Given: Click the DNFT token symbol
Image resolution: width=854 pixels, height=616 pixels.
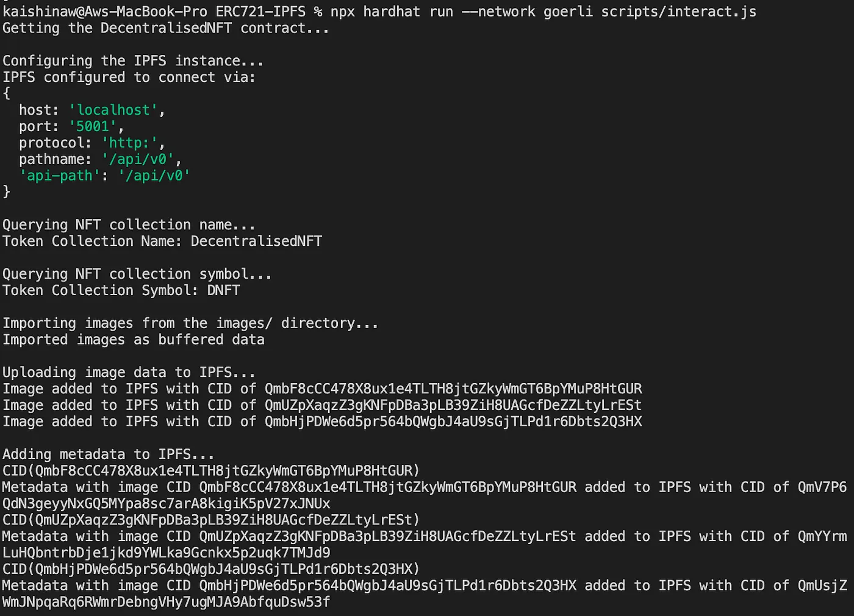Looking at the screenshot, I should (223, 291).
